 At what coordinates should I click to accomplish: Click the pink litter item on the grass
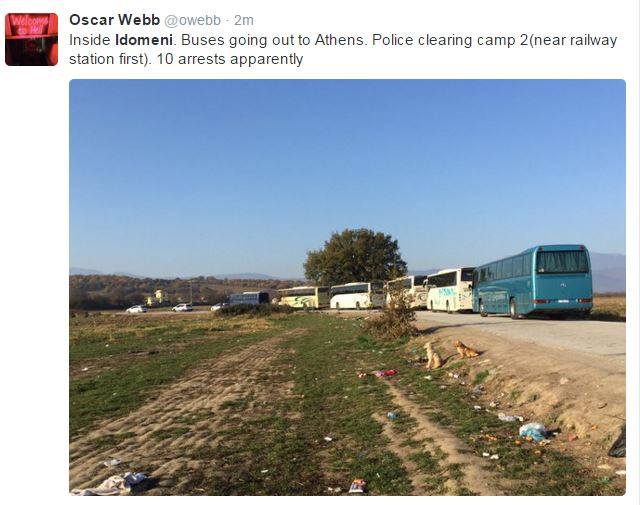(x=385, y=373)
